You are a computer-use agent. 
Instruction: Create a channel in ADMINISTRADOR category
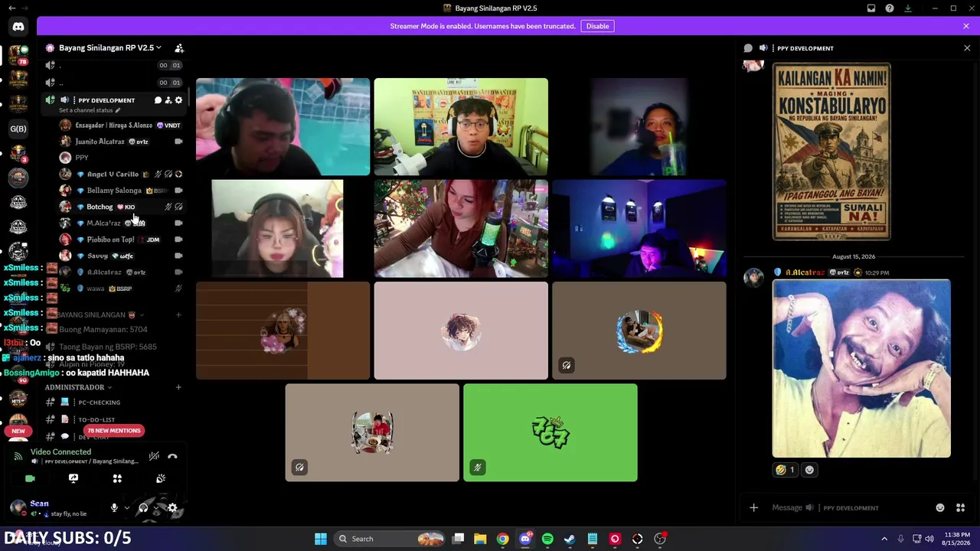(178, 387)
